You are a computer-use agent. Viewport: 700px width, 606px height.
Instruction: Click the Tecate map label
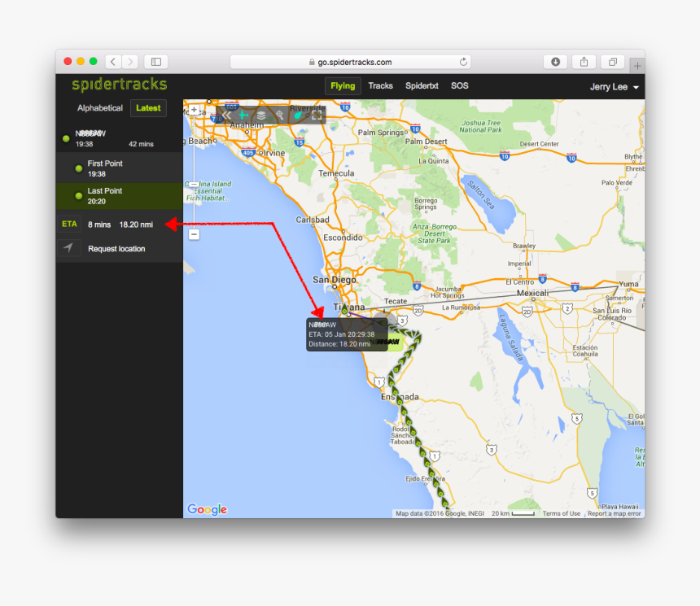pyautogui.click(x=396, y=301)
